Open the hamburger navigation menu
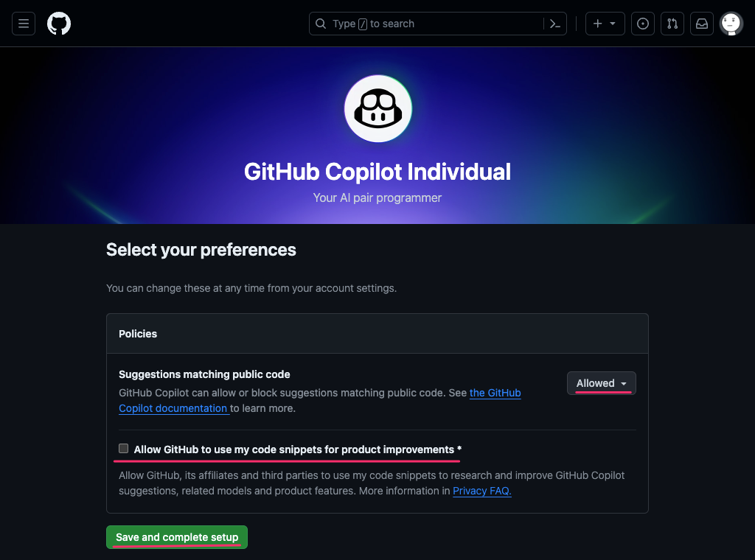 24,24
